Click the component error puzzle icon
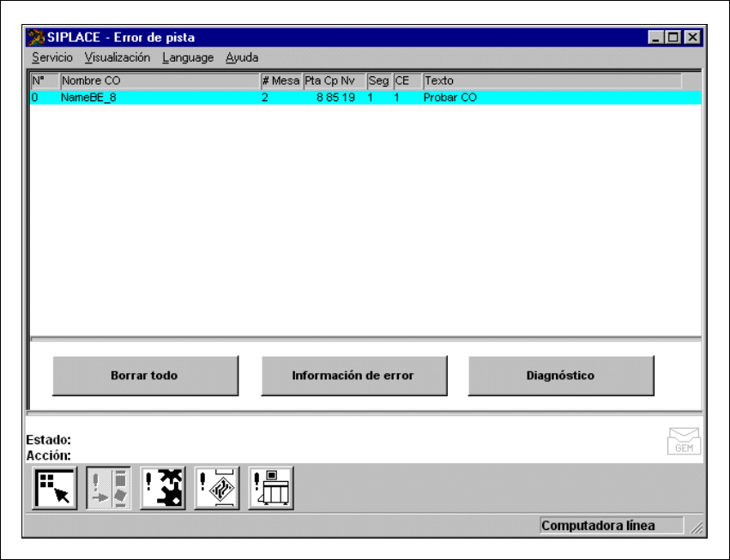This screenshot has width=730, height=560. click(163, 488)
